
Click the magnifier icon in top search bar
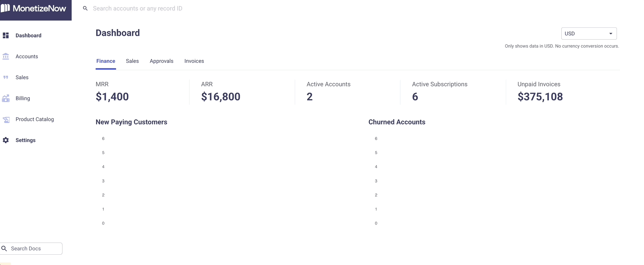click(x=85, y=8)
